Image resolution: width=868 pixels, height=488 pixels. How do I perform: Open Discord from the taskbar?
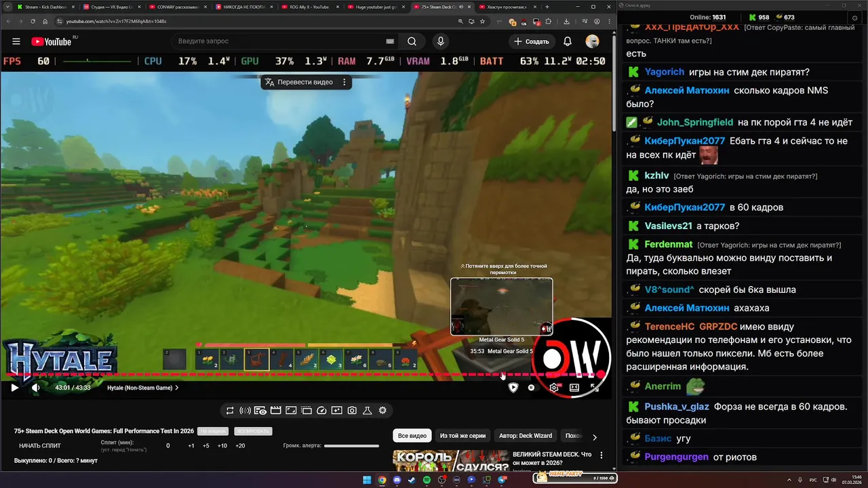397,480
